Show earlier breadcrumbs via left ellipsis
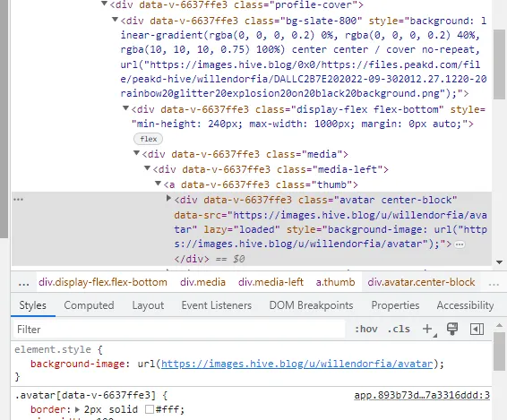The image size is (507, 420). [x=24, y=284]
